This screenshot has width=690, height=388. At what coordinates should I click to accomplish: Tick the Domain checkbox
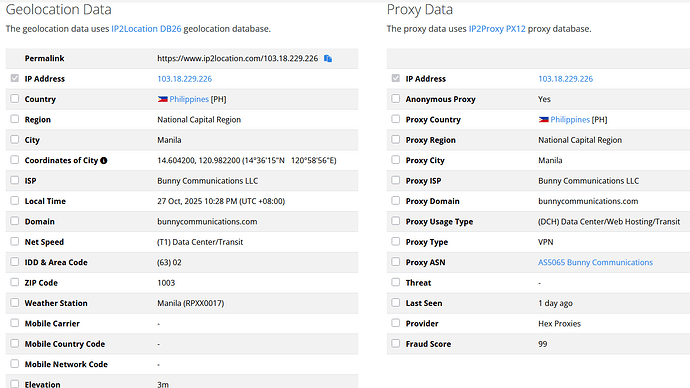(15, 221)
